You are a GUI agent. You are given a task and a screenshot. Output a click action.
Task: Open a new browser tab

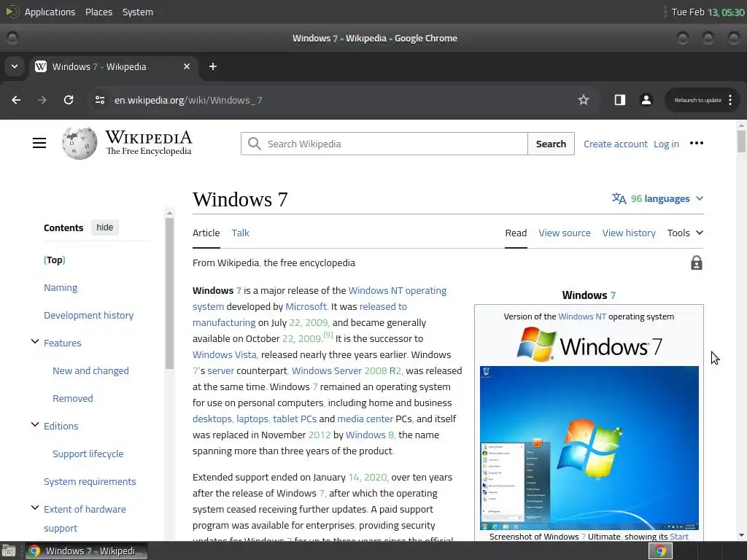click(x=213, y=66)
